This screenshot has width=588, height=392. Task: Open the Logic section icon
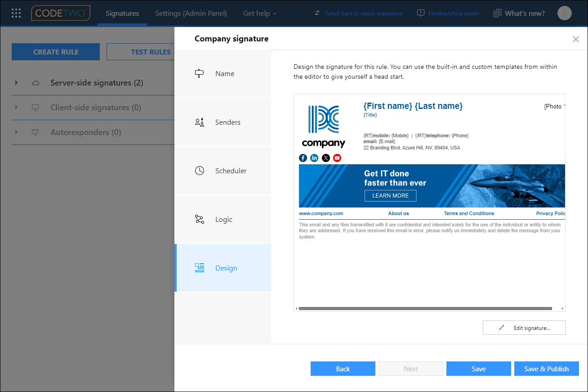(x=199, y=219)
